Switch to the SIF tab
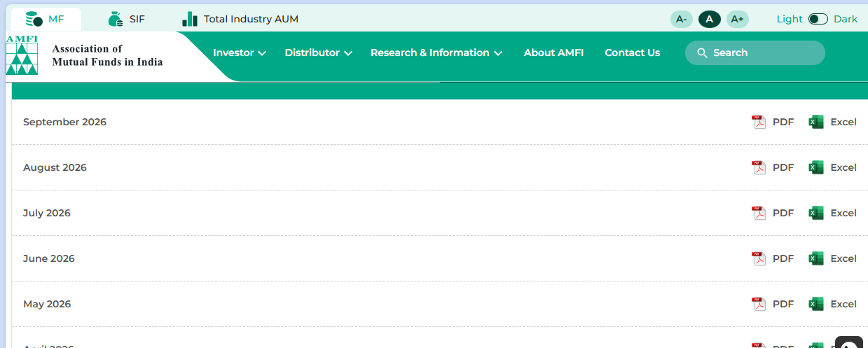The image size is (868, 348). pos(127,19)
